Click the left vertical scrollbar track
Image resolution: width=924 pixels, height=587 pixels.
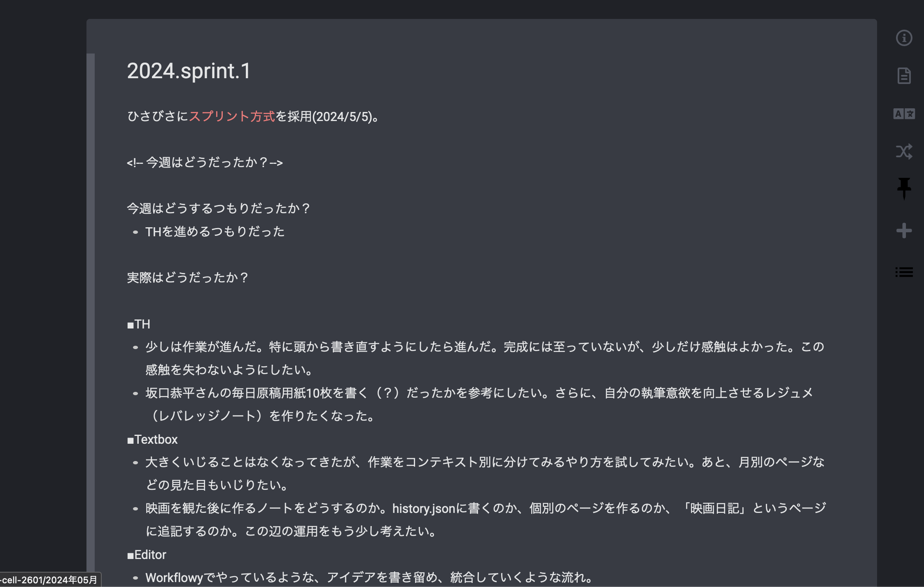click(x=90, y=288)
